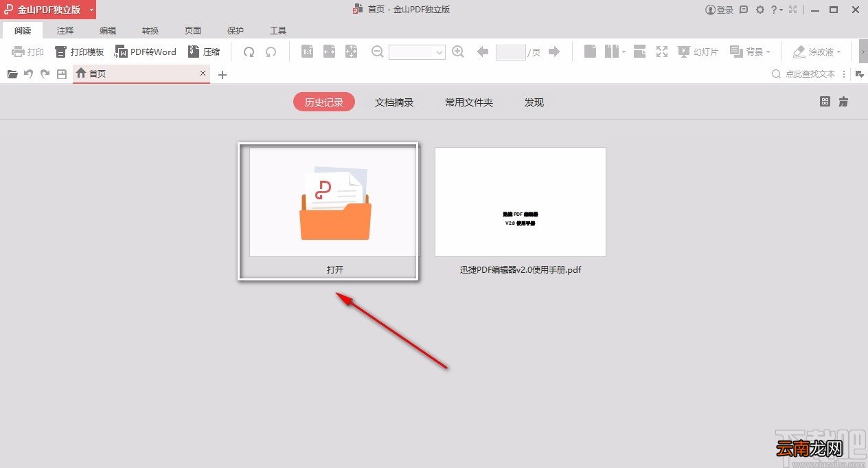Click the zoom in magnifier
Screen dimensions: 868x468
[458, 52]
